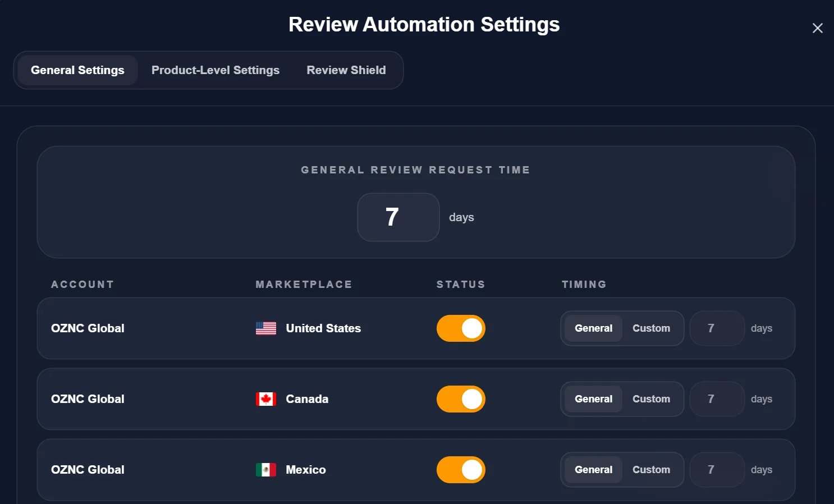Click OZNC Global in the Mexico row
The image size is (834, 504).
pyautogui.click(x=88, y=470)
